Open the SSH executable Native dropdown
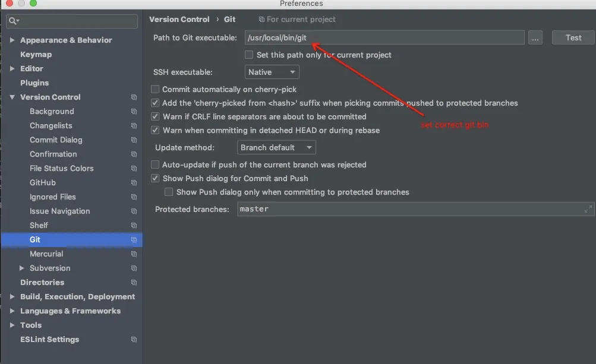This screenshot has height=364, width=596. [272, 72]
